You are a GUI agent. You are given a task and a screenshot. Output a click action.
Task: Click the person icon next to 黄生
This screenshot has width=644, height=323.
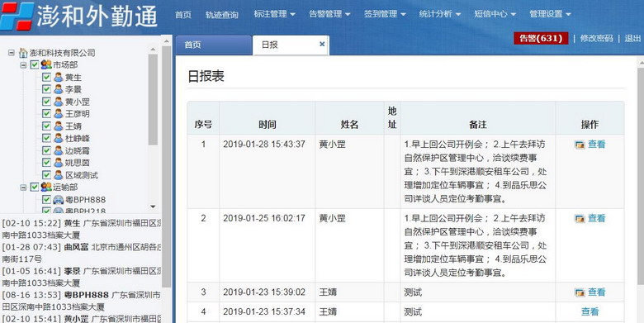click(59, 78)
